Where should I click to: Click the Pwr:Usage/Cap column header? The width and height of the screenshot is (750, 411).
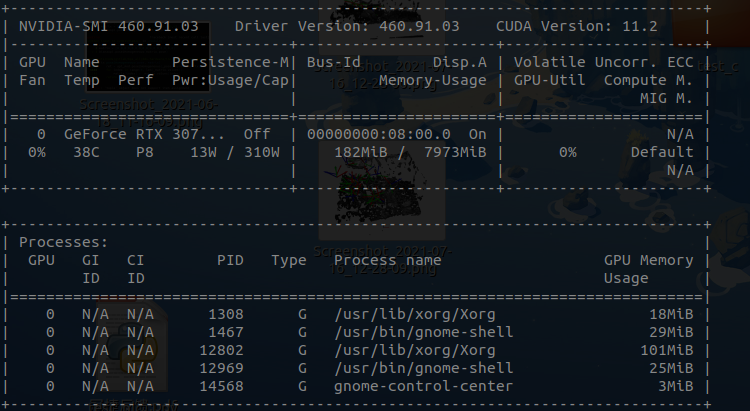tap(230, 80)
